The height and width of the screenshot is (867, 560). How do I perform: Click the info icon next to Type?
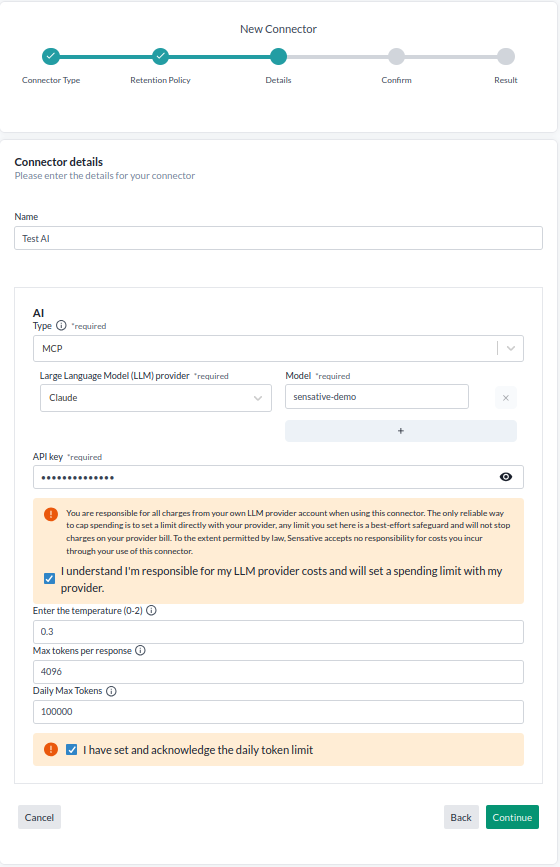(61, 326)
